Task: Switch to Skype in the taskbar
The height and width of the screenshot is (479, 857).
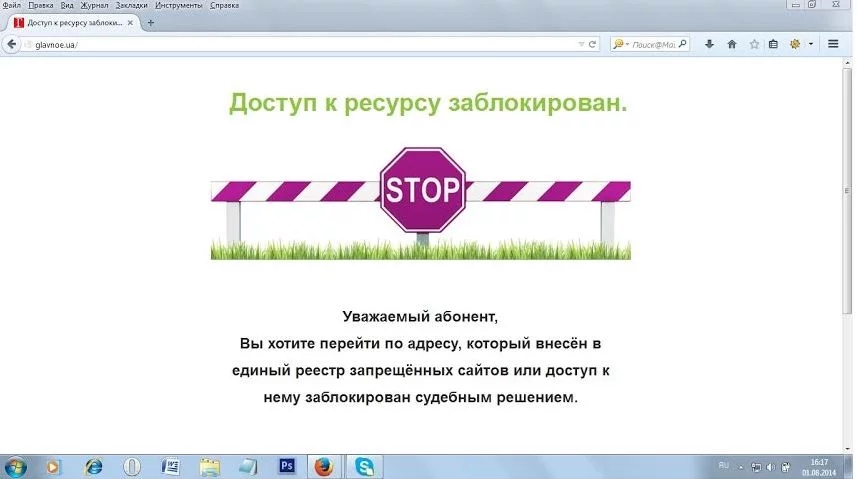Action: click(x=364, y=467)
